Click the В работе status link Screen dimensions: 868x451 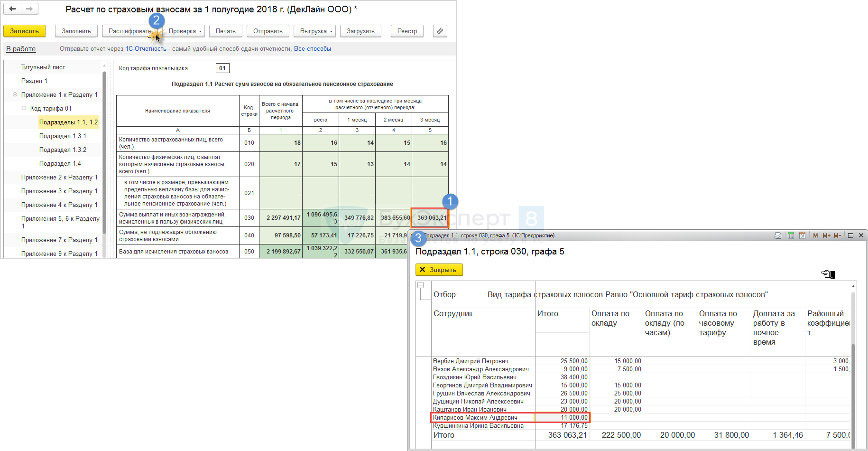point(21,49)
